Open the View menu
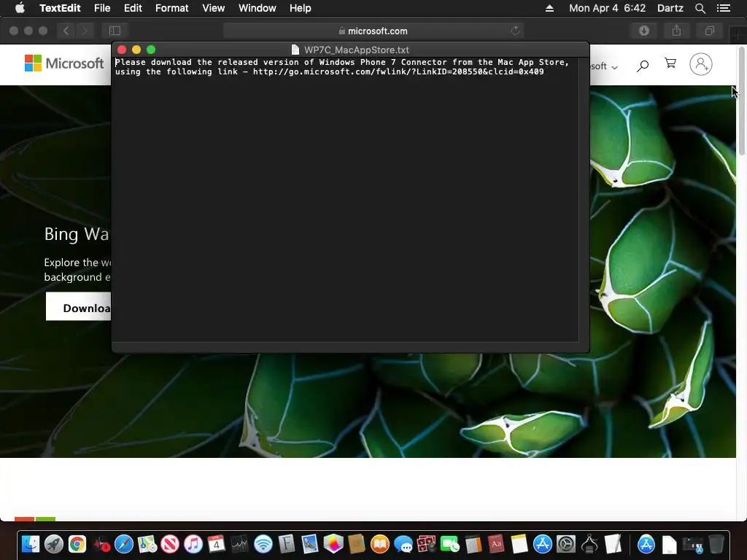This screenshot has width=747, height=560. 213,8
